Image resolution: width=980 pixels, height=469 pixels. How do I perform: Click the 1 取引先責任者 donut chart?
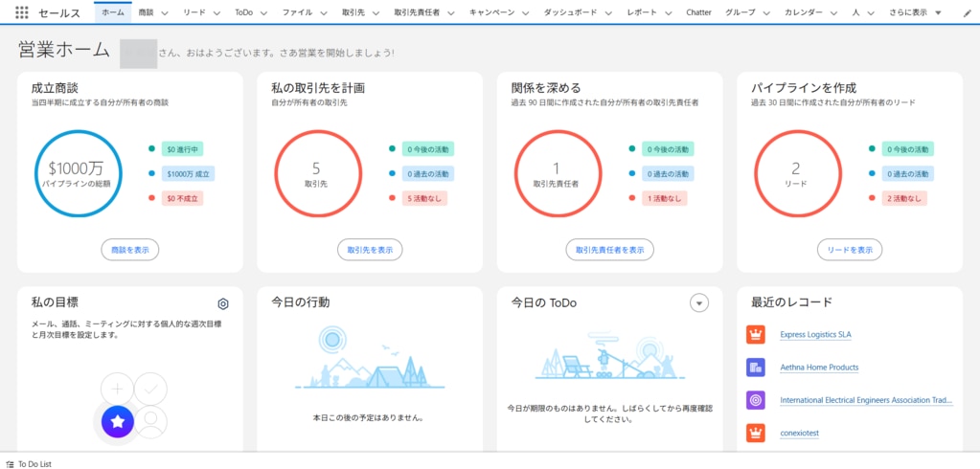click(x=558, y=173)
